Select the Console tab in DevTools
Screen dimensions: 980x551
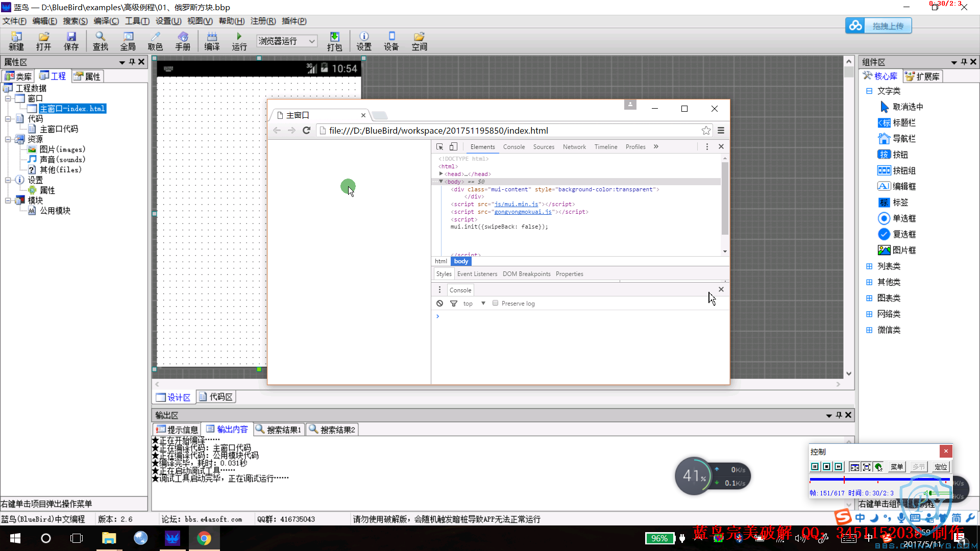coord(513,146)
